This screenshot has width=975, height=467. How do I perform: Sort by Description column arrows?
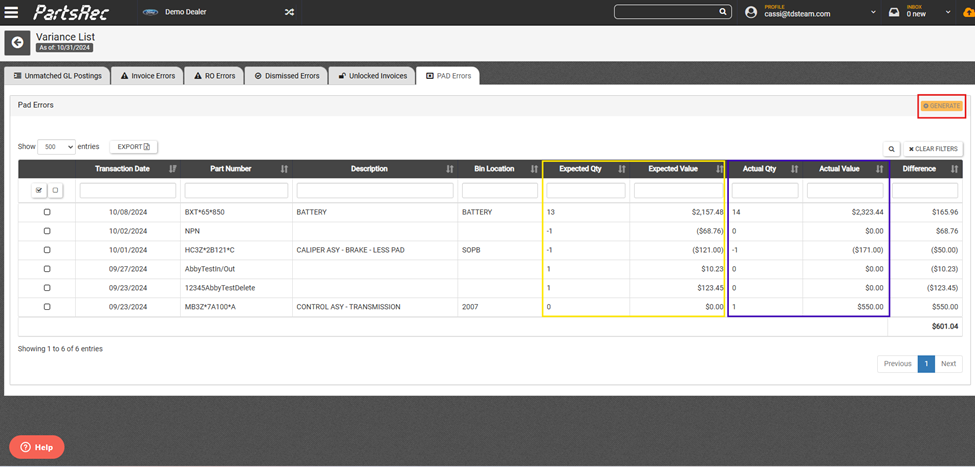[x=448, y=169]
